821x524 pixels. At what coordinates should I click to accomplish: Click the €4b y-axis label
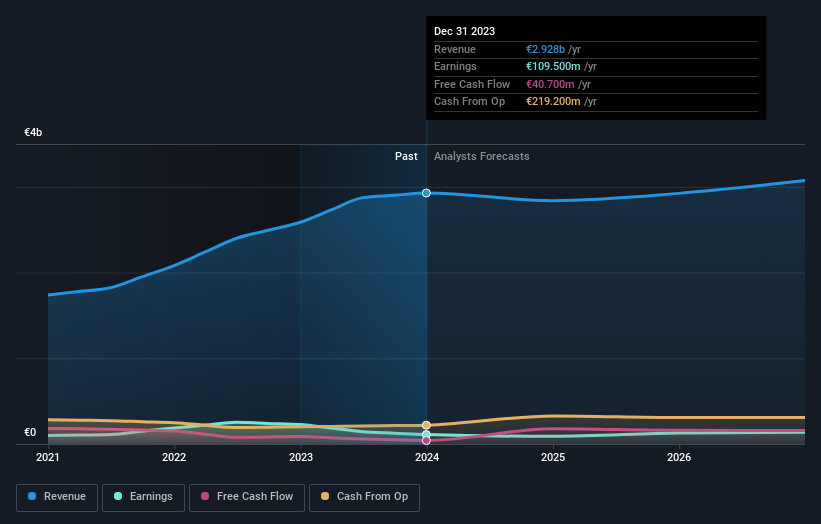coord(33,132)
